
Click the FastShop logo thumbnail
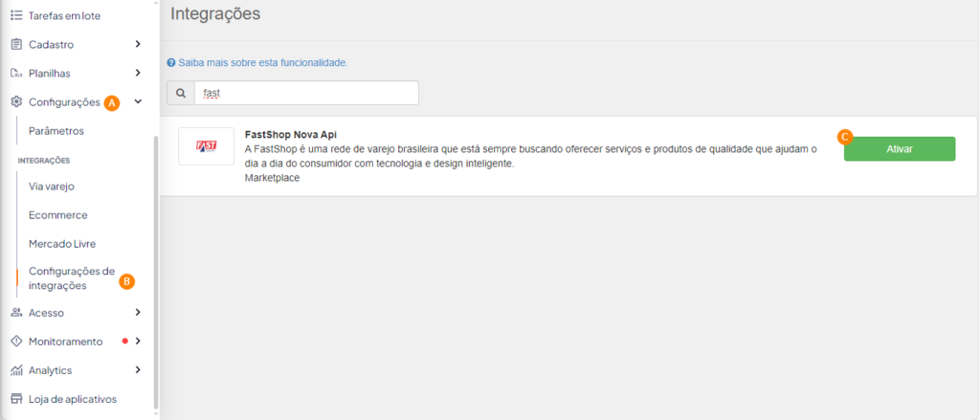point(207,146)
